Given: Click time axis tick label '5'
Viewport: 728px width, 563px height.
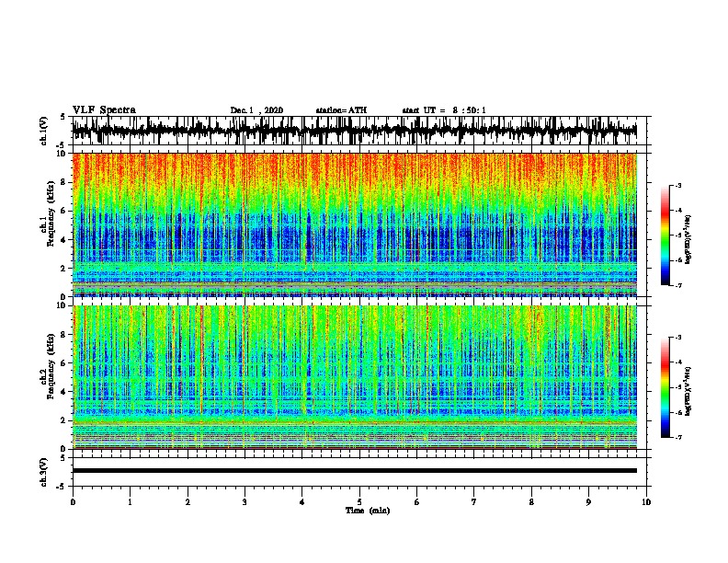Looking at the screenshot, I should (359, 502).
